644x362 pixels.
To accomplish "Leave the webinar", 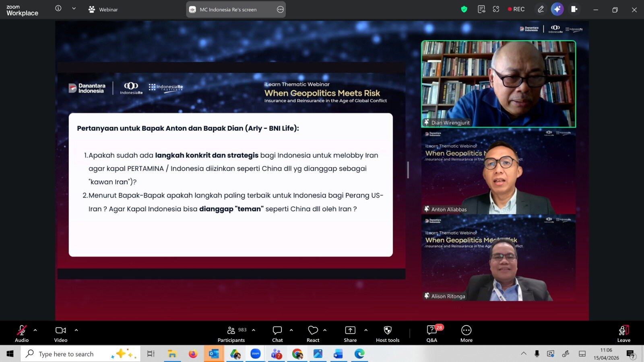I will click(x=624, y=333).
